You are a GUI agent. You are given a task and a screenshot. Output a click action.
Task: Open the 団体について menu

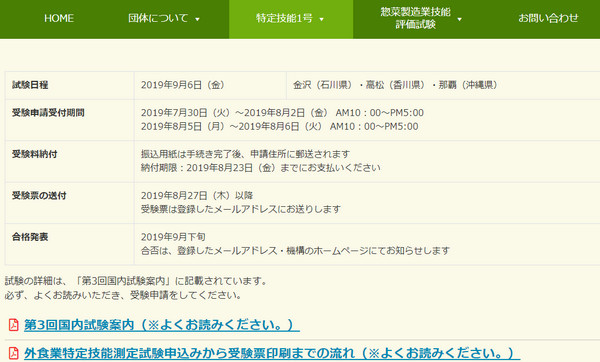[x=158, y=18]
